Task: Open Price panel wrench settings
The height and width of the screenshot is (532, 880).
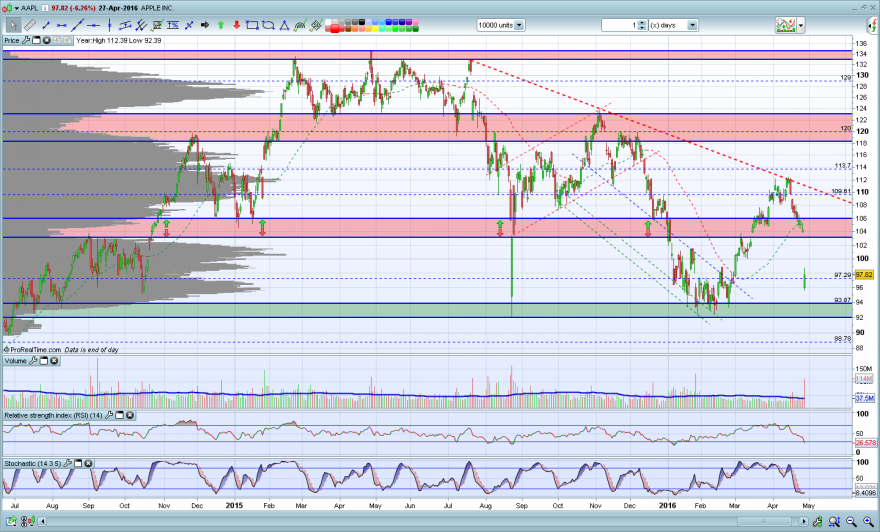Action: [26, 40]
